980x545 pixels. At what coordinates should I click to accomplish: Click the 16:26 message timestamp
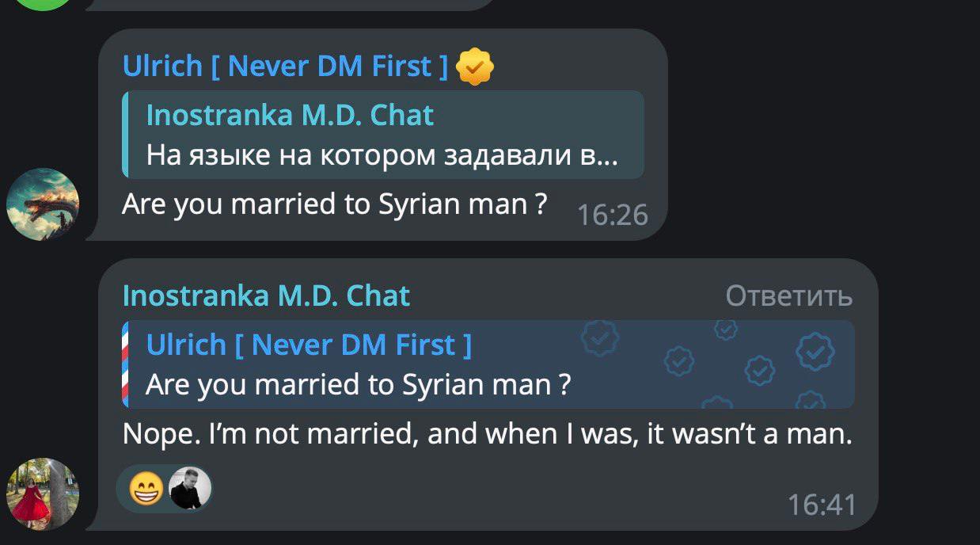click(612, 215)
